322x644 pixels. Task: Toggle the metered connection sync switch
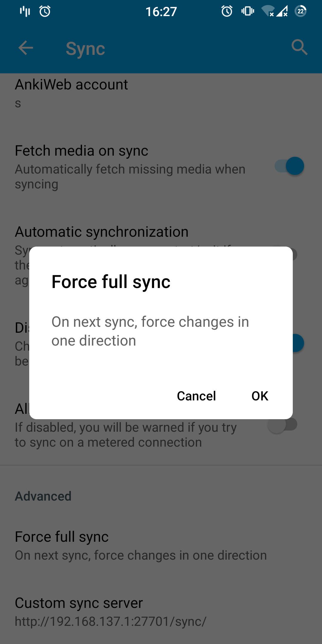click(x=282, y=424)
